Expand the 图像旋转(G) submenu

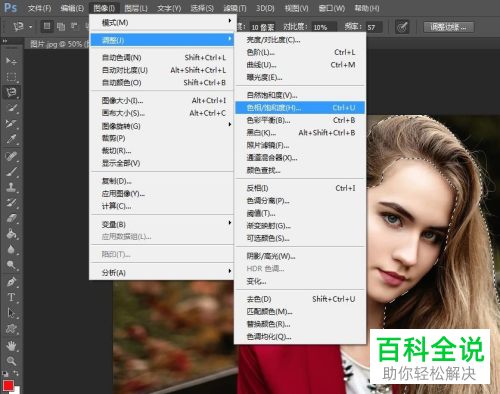tap(163, 126)
